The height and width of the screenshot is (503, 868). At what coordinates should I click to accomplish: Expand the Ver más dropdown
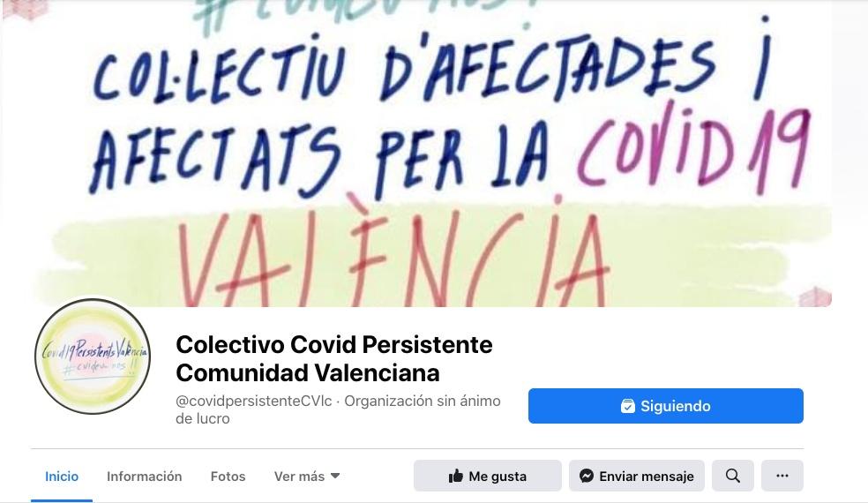(x=307, y=477)
